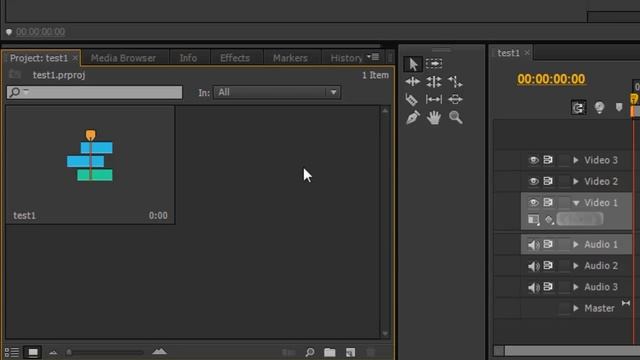Click the Find magnifier icon in project panel
This screenshot has width=640, height=360.
click(310, 352)
